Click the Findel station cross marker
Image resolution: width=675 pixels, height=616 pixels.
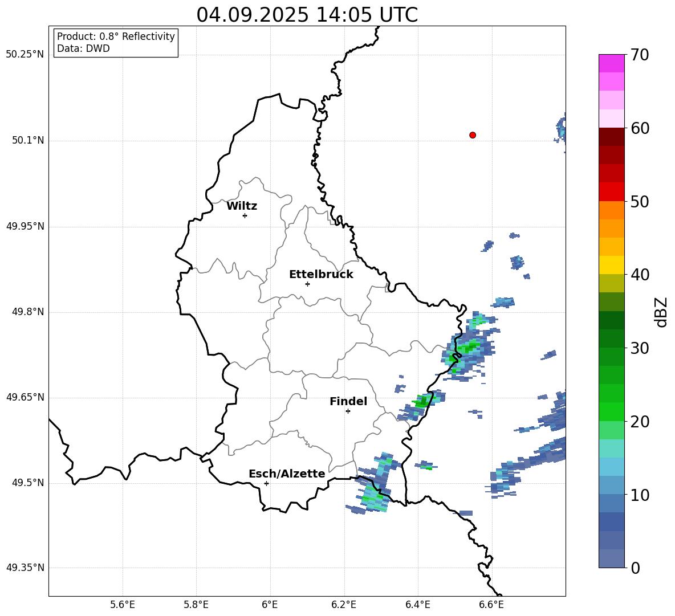(x=348, y=411)
